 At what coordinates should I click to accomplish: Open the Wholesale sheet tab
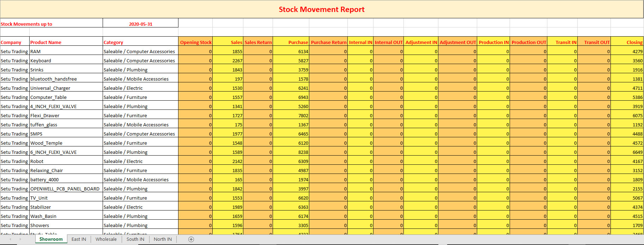(106, 239)
